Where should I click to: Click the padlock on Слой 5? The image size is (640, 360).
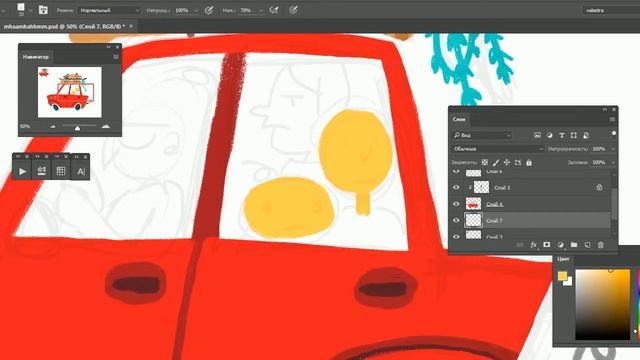click(x=599, y=187)
